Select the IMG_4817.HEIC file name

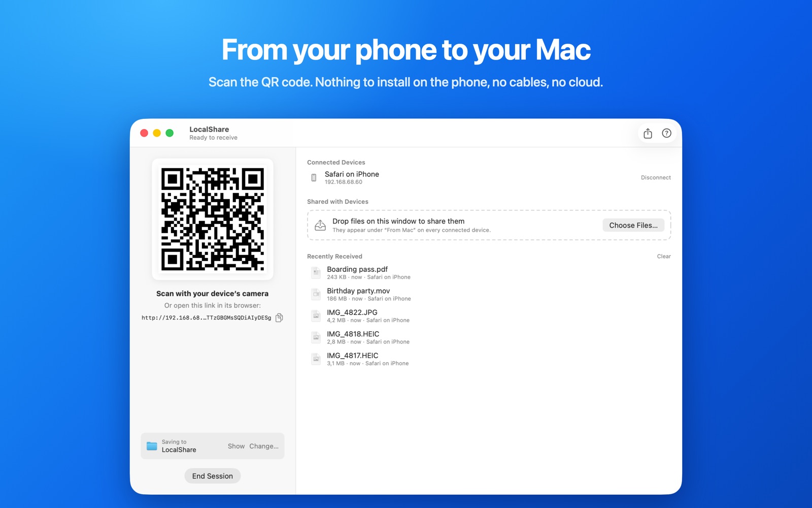(353, 356)
